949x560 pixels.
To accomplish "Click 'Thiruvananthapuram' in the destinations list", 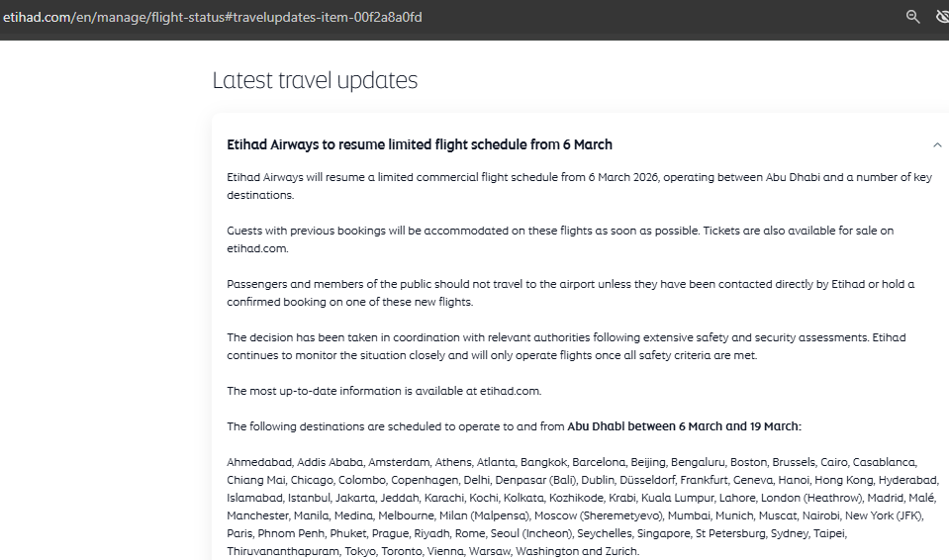I will tap(282, 551).
